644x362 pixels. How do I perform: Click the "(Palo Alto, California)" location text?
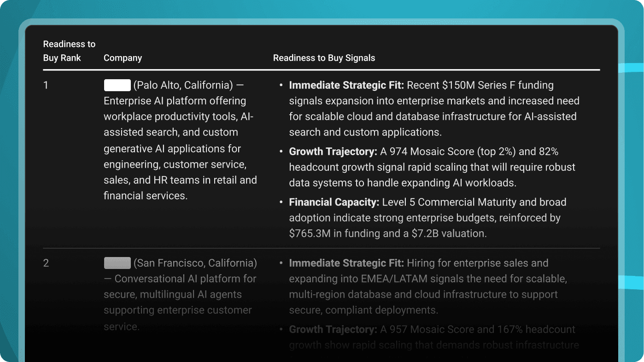183,85
